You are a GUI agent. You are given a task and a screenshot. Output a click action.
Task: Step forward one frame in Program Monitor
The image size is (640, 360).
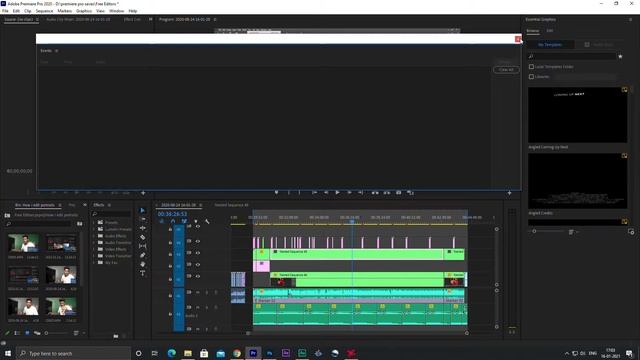(349, 193)
